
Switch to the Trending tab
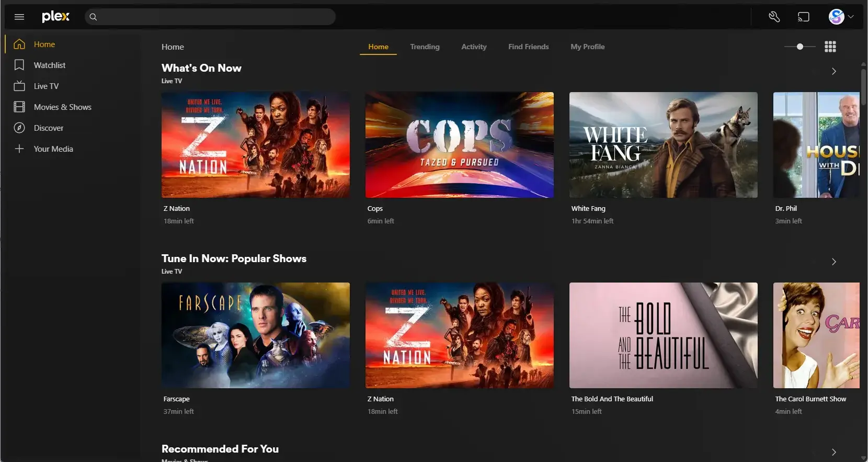tap(425, 47)
